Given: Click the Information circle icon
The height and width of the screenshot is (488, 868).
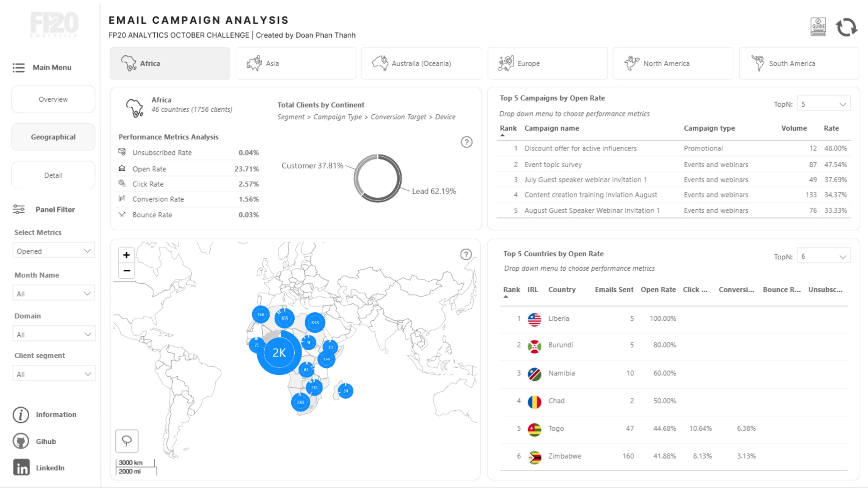Looking at the screenshot, I should (21, 415).
